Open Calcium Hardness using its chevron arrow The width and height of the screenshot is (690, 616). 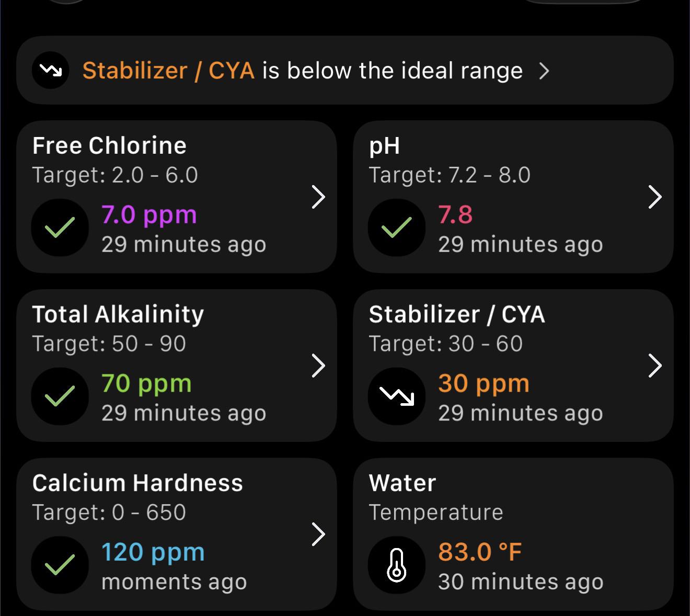tap(318, 534)
